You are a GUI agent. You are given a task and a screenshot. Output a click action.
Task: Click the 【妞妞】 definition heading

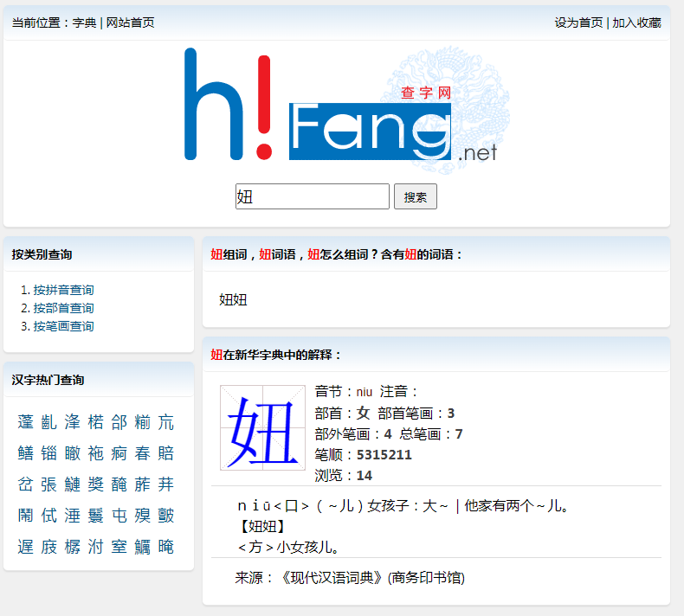(x=261, y=526)
